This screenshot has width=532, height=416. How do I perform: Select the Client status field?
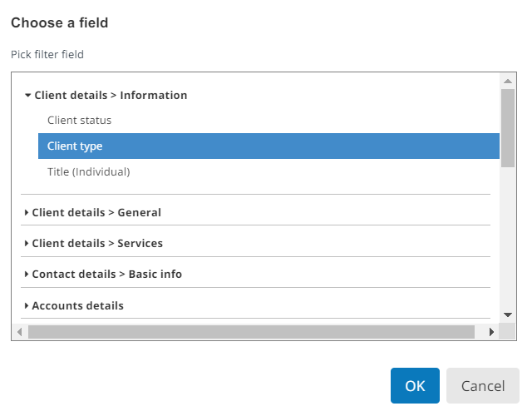click(x=79, y=121)
